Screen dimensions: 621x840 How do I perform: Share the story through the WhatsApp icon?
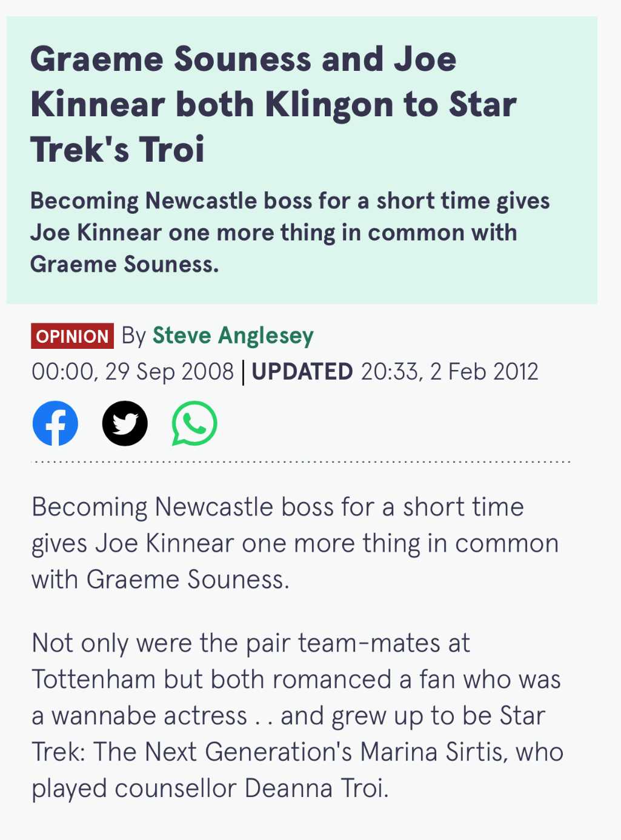194,423
